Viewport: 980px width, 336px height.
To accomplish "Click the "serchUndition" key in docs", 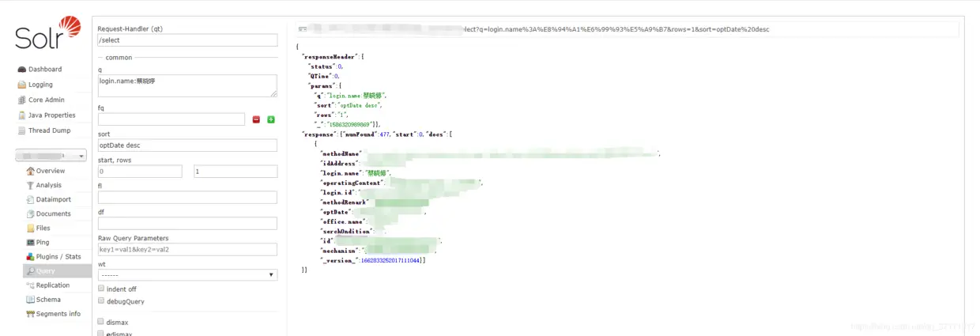I will point(345,231).
